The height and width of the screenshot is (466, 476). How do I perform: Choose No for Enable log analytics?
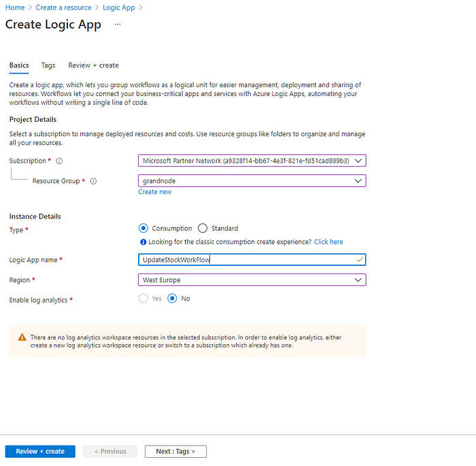coord(172,299)
